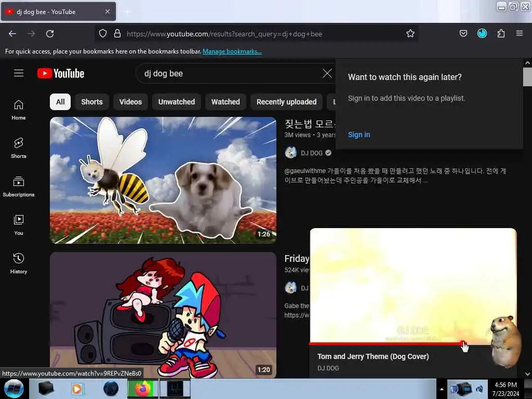The height and width of the screenshot is (399, 532).
Task: Click the Sign in link in popup
Action: (359, 135)
